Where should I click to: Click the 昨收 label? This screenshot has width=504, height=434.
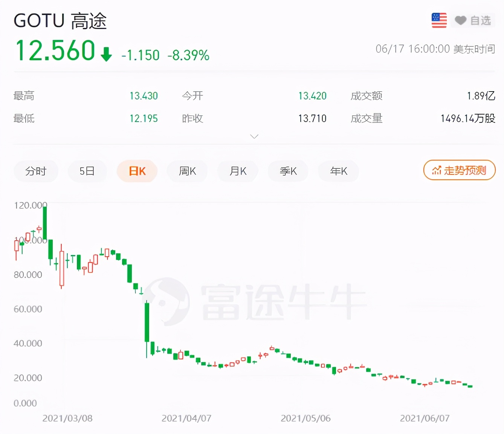pyautogui.click(x=192, y=119)
